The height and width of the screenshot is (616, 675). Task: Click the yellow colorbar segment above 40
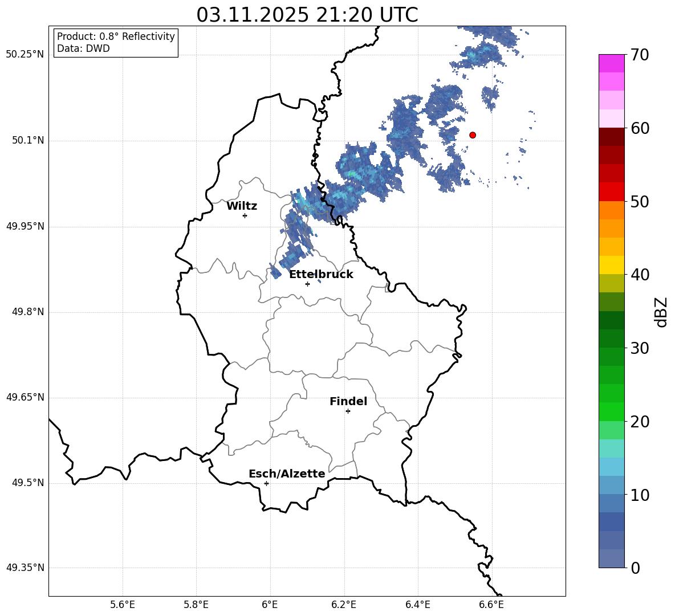(612, 266)
